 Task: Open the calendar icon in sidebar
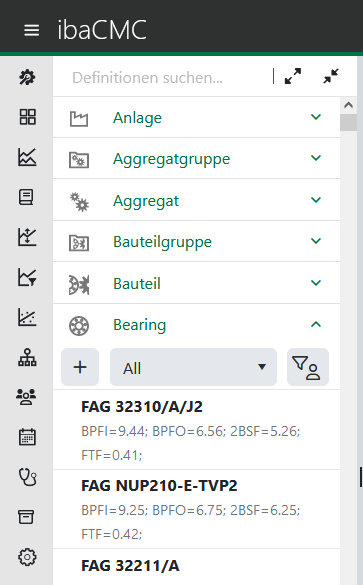[27, 437]
